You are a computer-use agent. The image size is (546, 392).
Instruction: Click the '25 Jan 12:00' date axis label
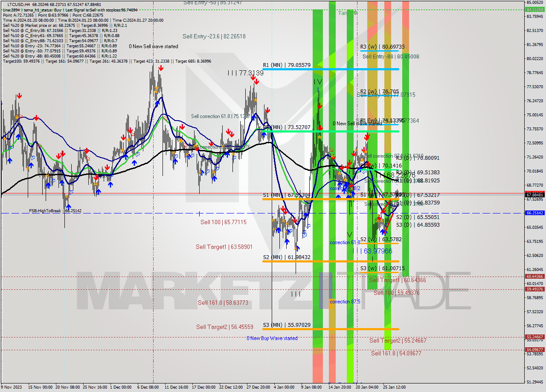[394, 387]
